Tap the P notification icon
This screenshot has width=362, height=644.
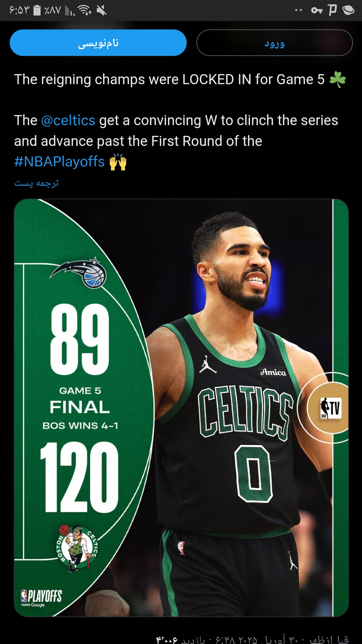pyautogui.click(x=332, y=10)
